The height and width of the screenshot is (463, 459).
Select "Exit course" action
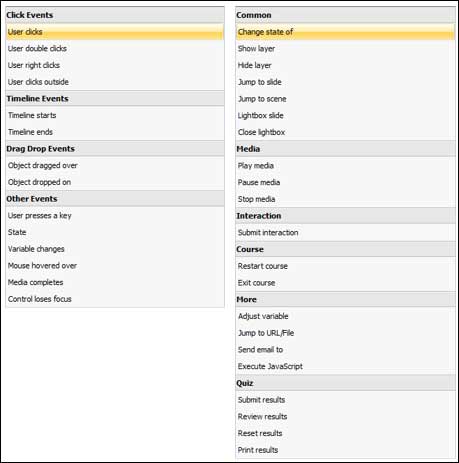345,283
